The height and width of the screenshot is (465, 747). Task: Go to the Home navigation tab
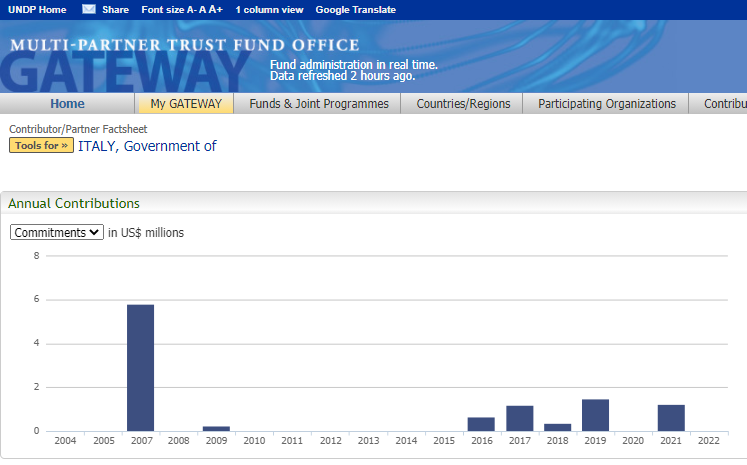pos(67,103)
